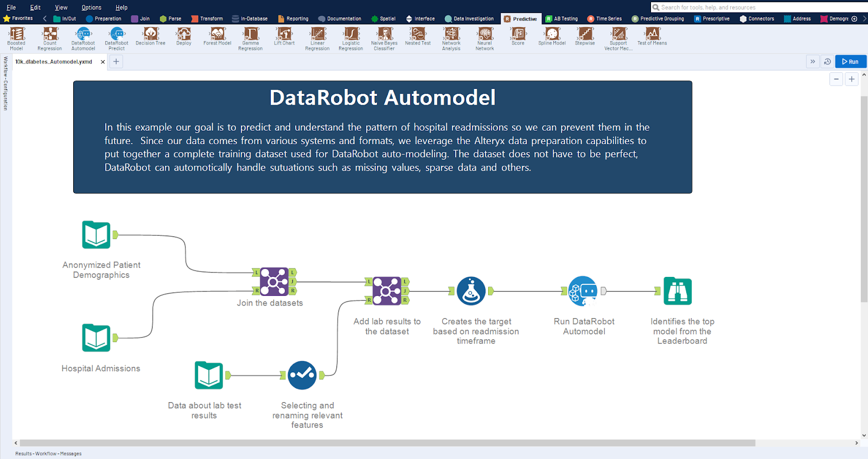Select the Spline Model tool
The image size is (868, 459).
click(552, 36)
